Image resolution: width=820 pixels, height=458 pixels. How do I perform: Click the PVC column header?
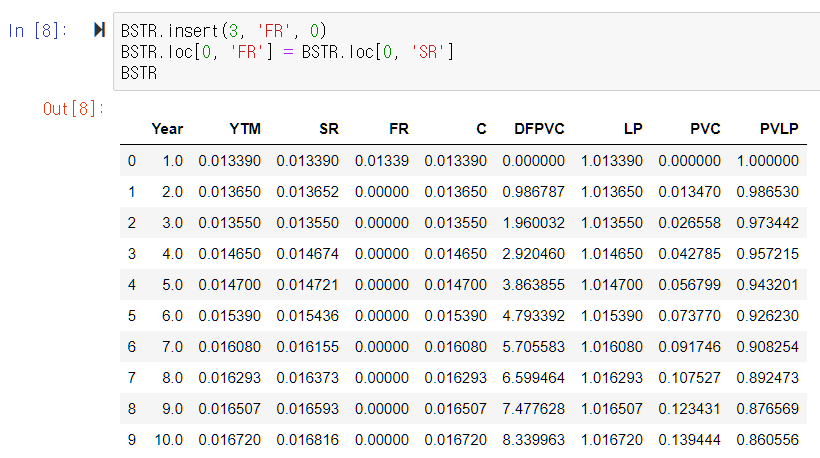point(705,129)
